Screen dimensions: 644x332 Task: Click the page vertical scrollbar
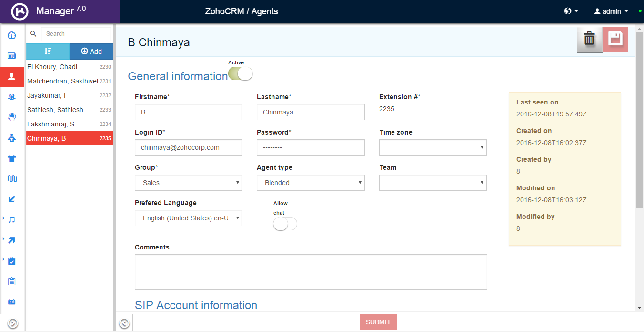point(639,119)
